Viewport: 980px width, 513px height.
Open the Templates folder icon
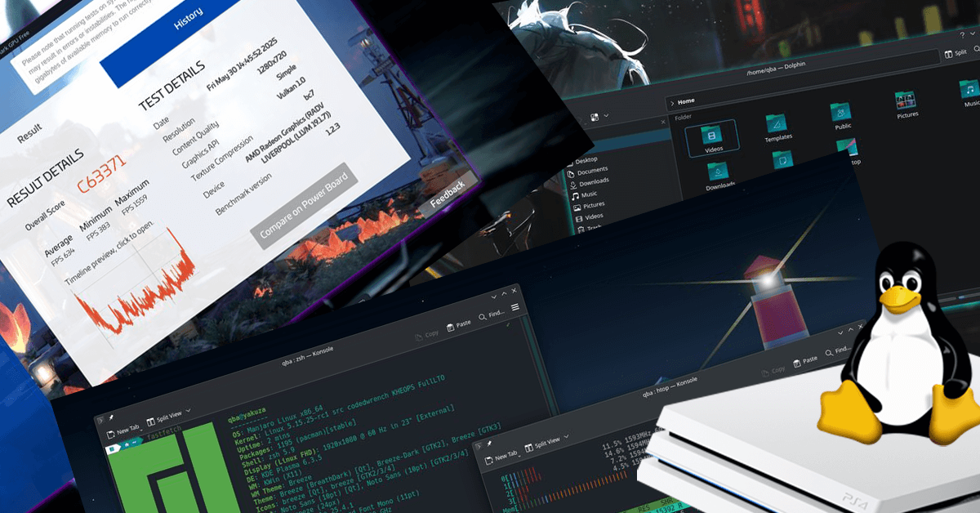point(777,125)
